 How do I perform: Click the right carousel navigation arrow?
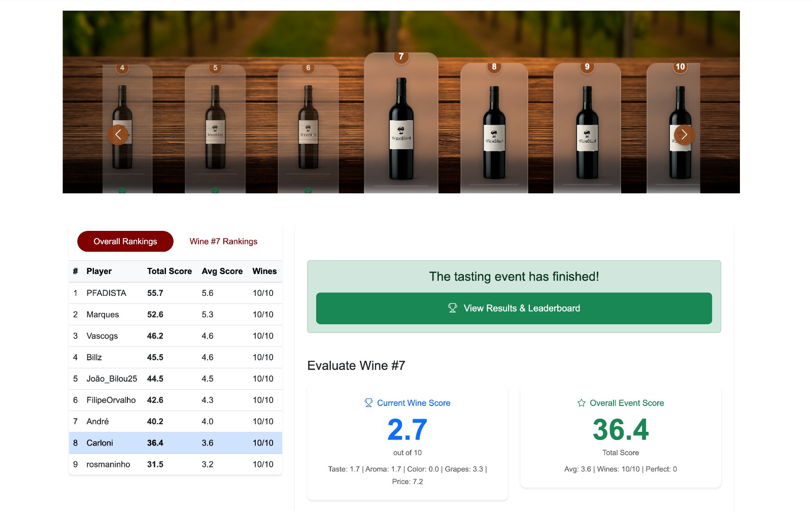coord(684,134)
